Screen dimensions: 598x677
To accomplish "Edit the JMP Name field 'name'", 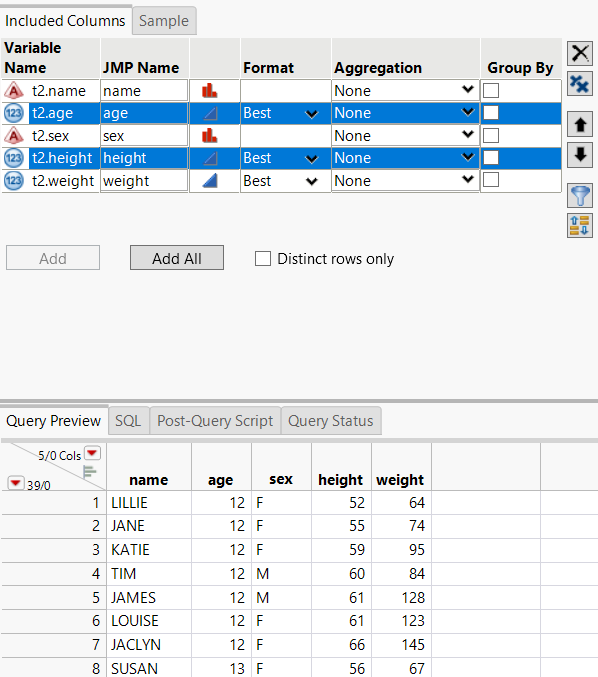I will 144,91.
